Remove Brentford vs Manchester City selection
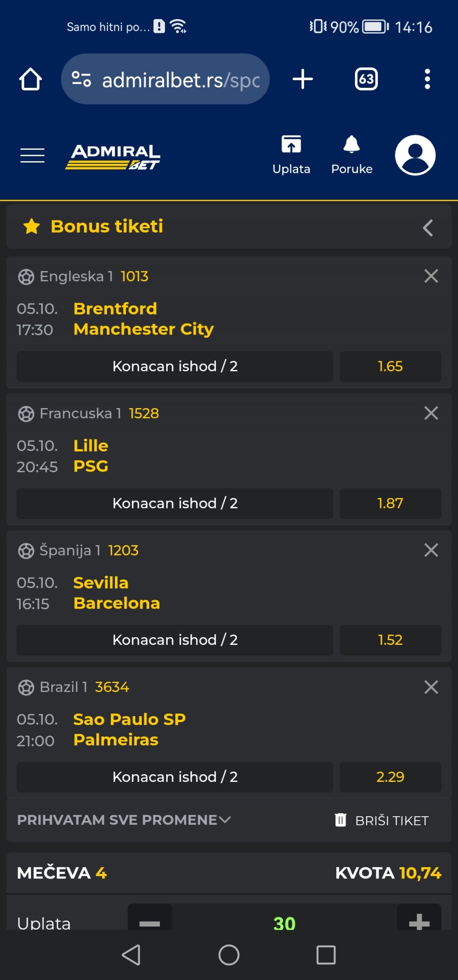 431,276
